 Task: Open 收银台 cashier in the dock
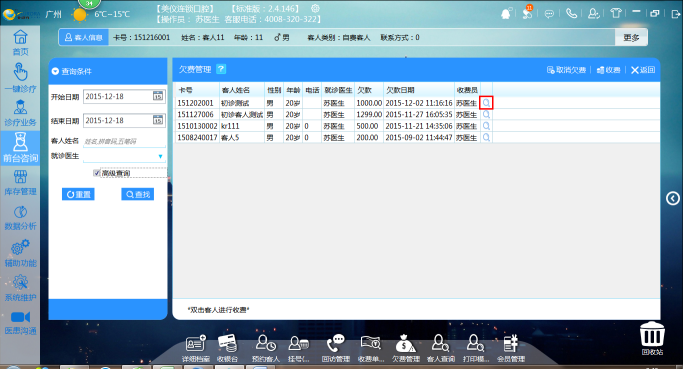(227, 348)
